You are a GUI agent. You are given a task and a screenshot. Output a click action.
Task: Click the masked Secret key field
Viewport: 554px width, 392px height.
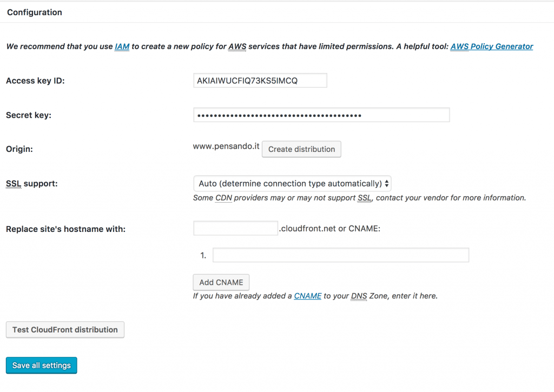[321, 115]
